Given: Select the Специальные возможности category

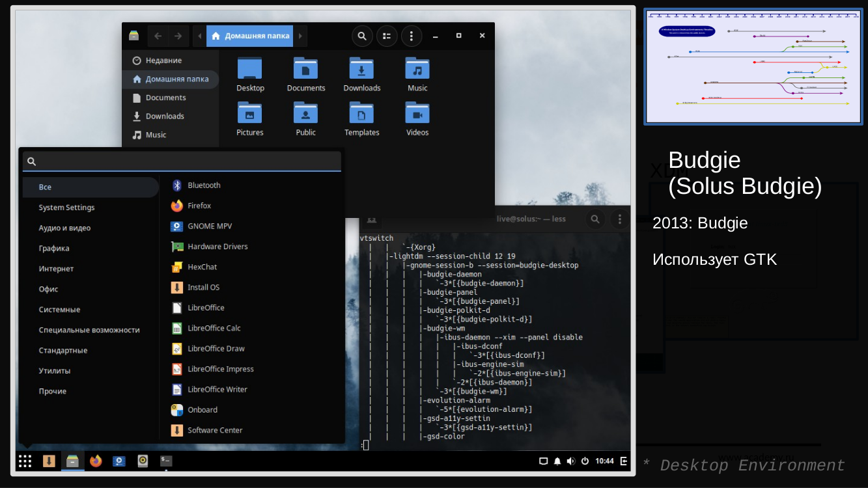Looking at the screenshot, I should click(x=91, y=330).
